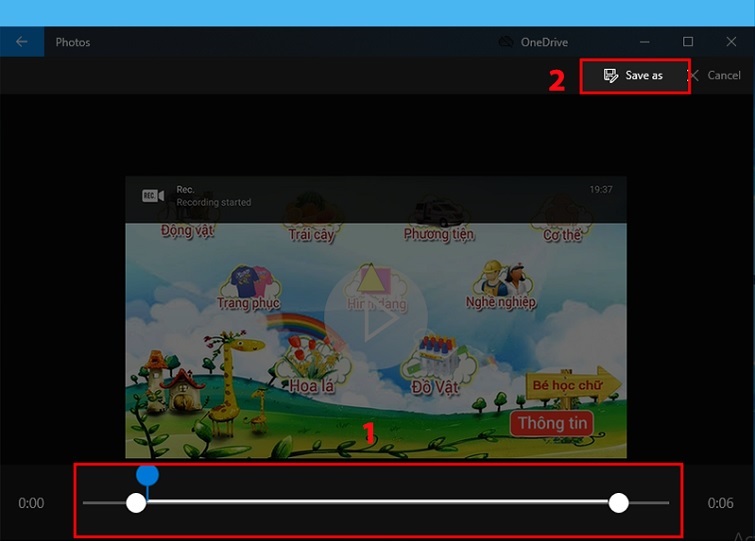Viewport: 755px width, 542px height.
Task: Click the Cơ thể body icon
Action: coord(560,220)
